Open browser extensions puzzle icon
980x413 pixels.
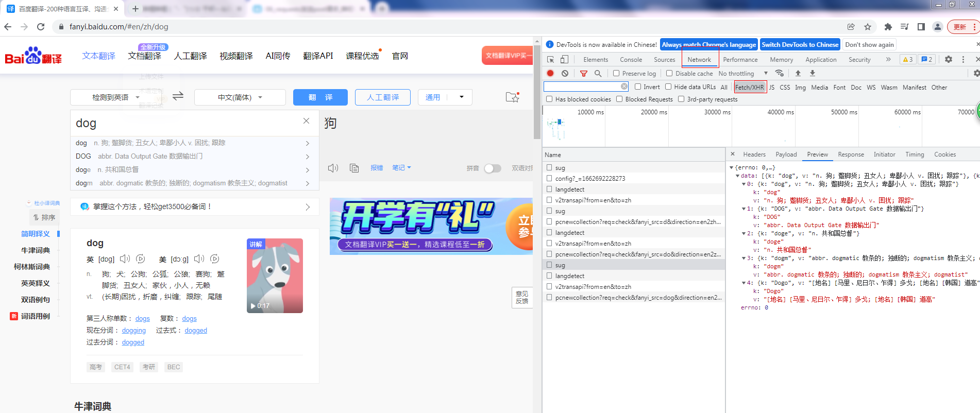(x=888, y=27)
